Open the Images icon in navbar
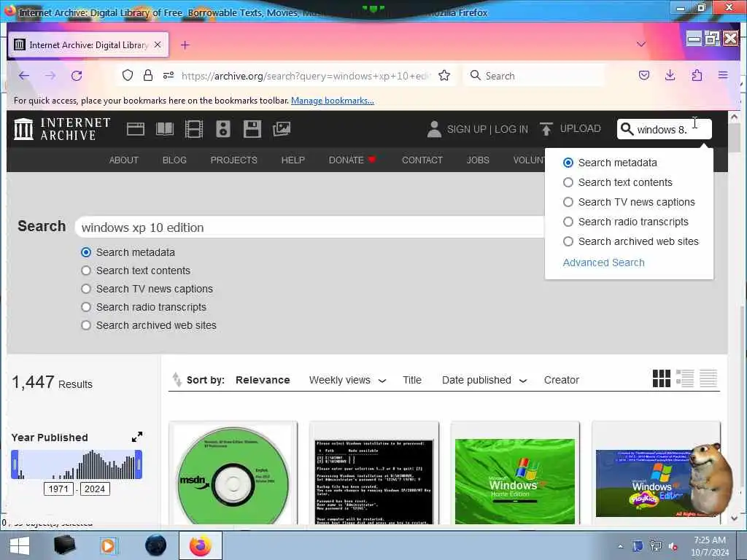The width and height of the screenshot is (747, 560). point(282,129)
